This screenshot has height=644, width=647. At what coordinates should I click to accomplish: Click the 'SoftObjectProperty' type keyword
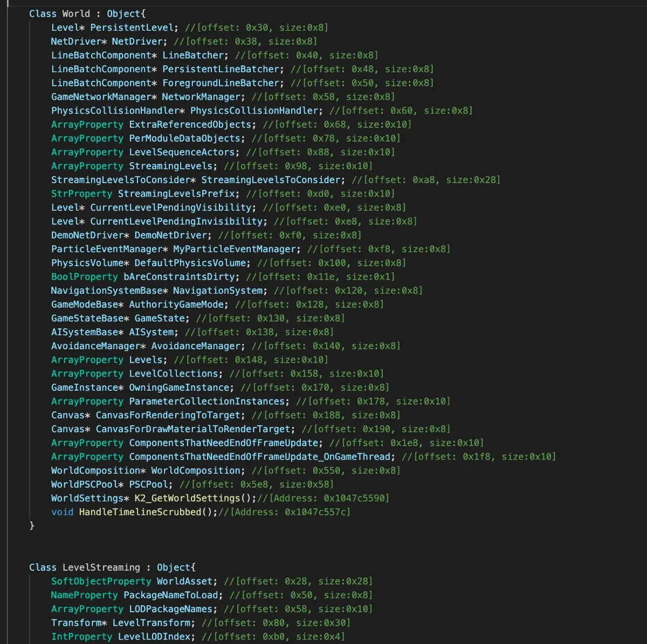pyautogui.click(x=101, y=581)
